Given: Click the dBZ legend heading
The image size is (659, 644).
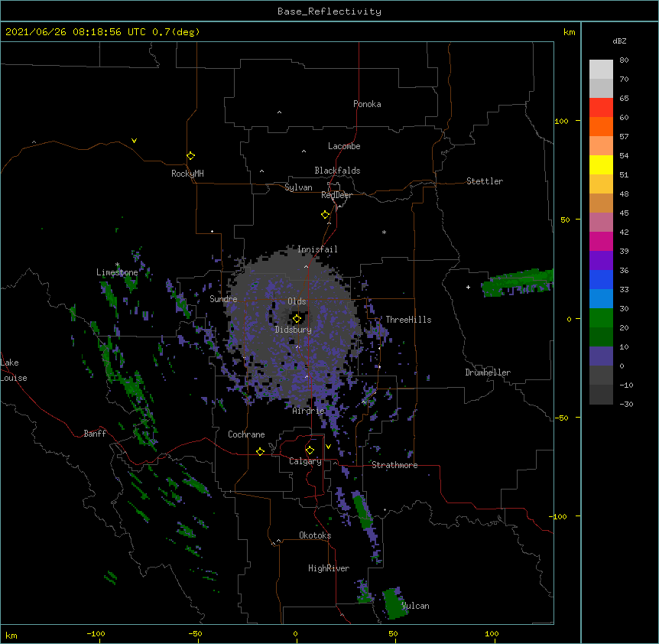Looking at the screenshot, I should [x=619, y=41].
